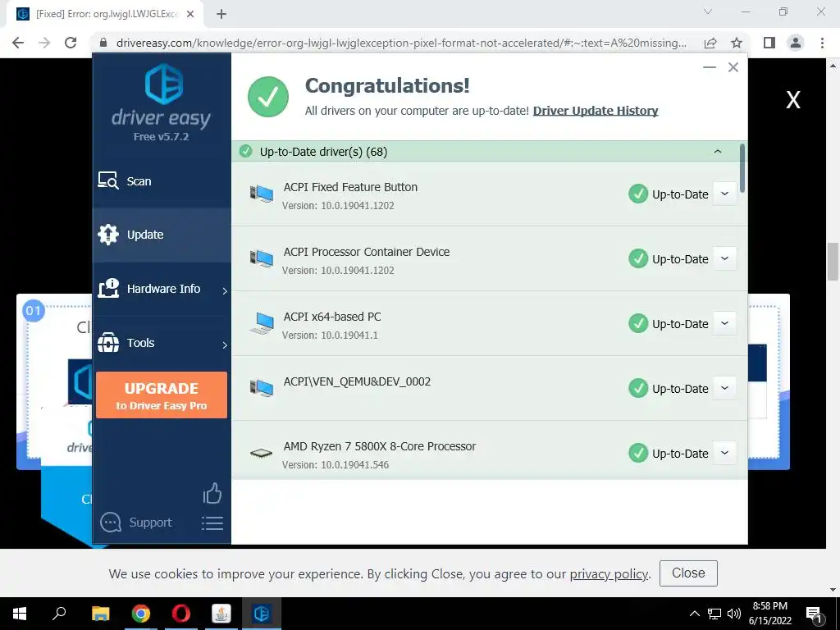Open Opera browser from taskbar
The width and height of the screenshot is (840, 630).
click(x=181, y=614)
